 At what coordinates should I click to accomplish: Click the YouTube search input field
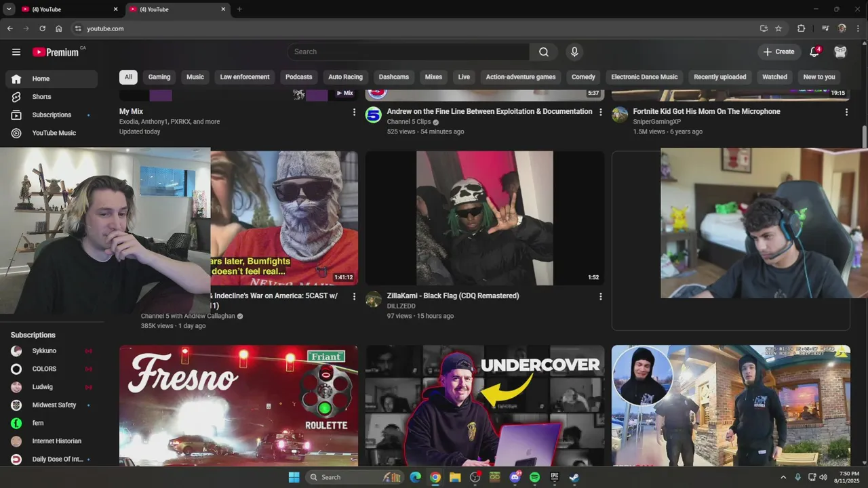coord(408,52)
